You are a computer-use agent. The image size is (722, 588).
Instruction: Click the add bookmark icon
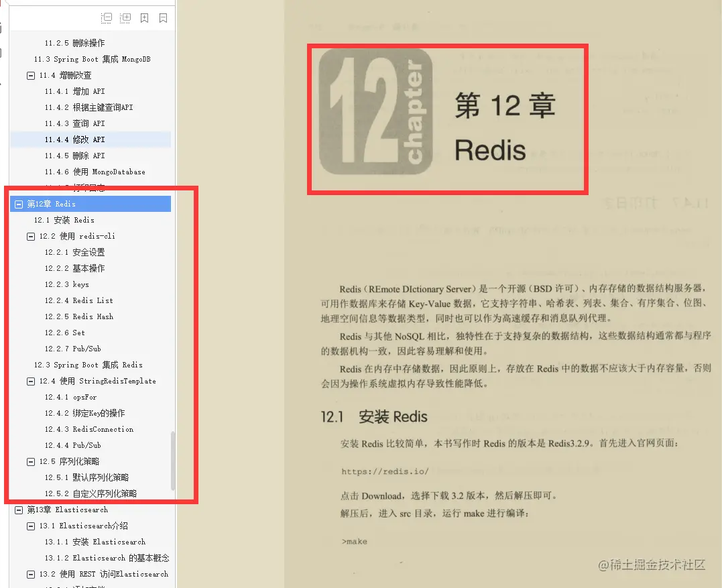[144, 18]
